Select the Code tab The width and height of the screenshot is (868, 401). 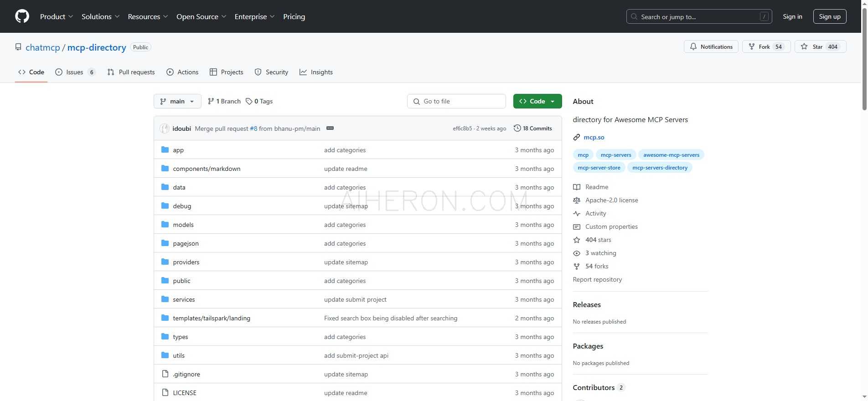[x=31, y=72]
